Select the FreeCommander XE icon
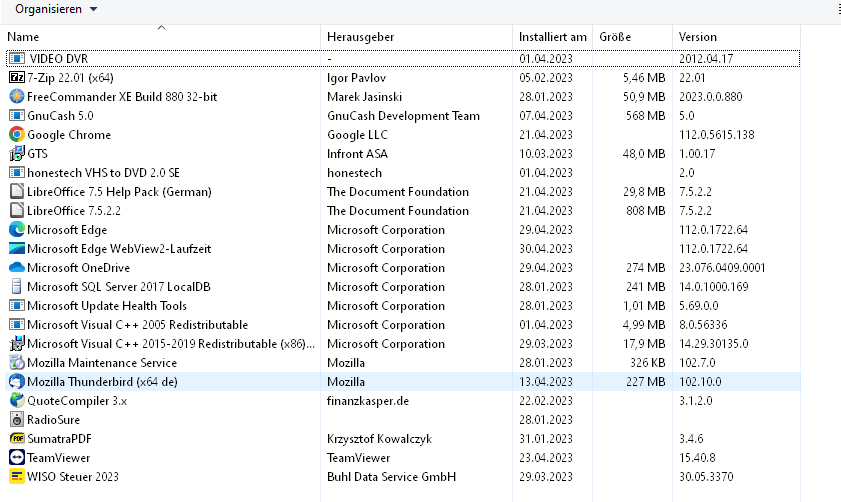The image size is (841, 502). (17, 97)
